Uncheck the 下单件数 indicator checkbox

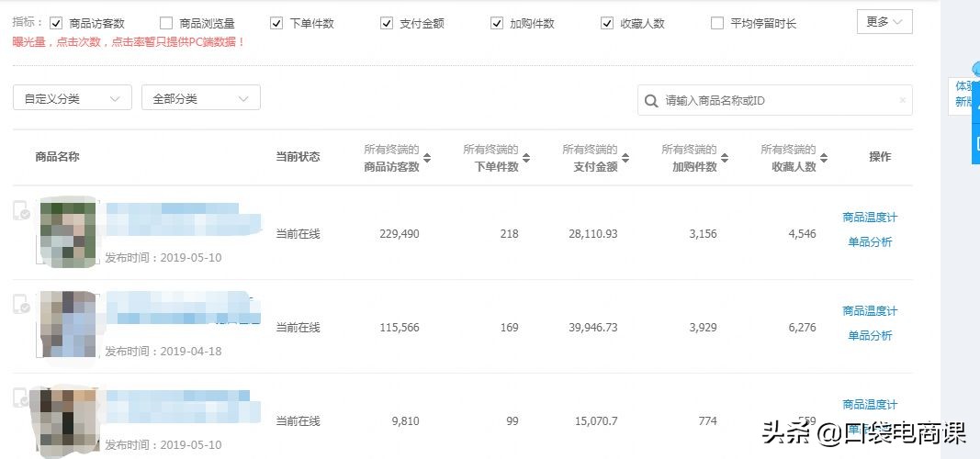coord(276,23)
